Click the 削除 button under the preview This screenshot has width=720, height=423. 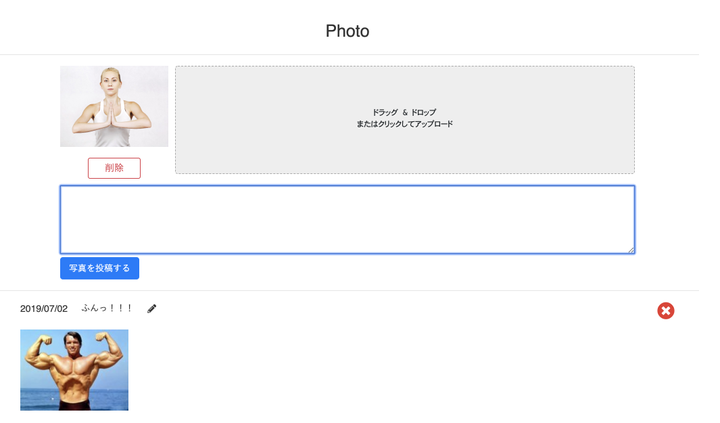point(114,168)
